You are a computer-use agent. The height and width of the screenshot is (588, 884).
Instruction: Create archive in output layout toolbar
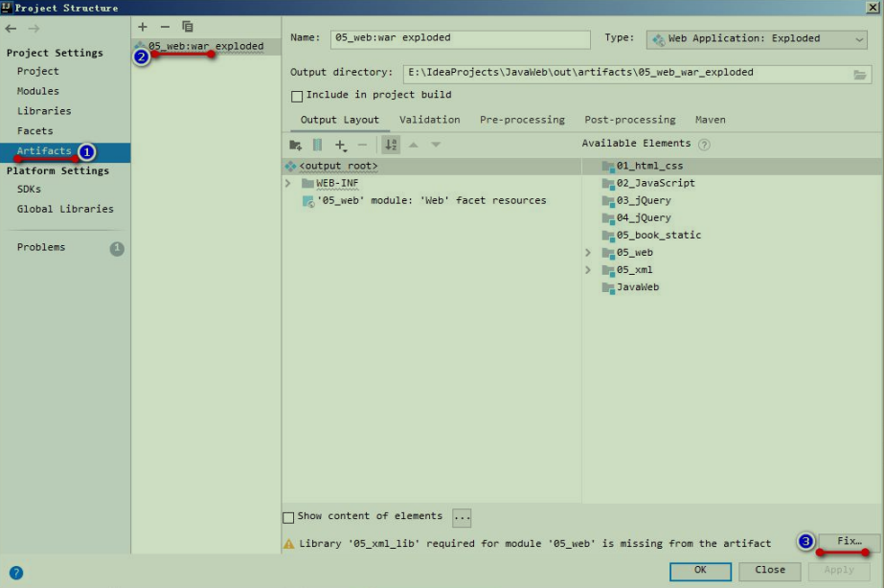[317, 145]
